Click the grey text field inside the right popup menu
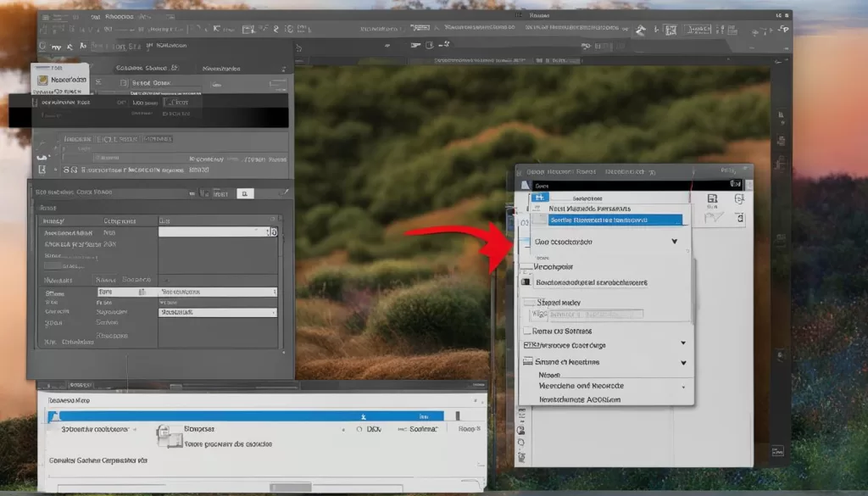Viewport: 868px width, 496px height. click(595, 314)
